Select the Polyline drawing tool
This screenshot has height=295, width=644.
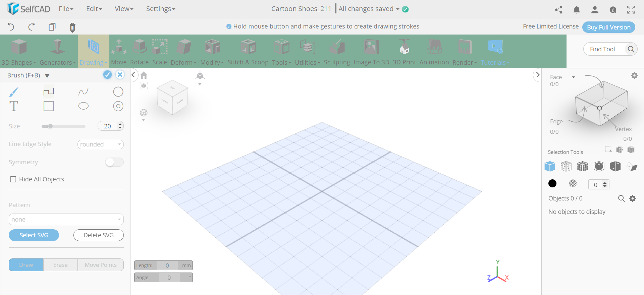click(49, 92)
